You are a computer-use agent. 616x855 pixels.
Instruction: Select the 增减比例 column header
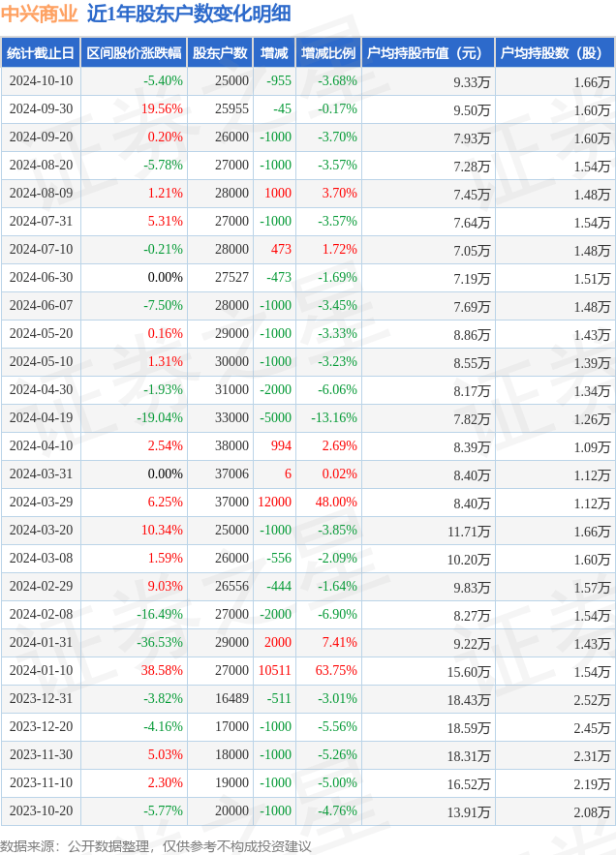327,53
